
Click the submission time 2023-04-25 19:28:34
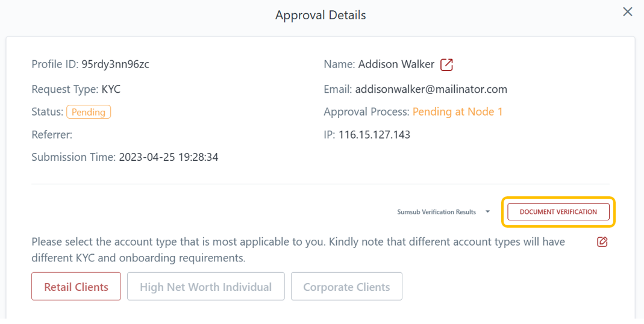click(168, 157)
